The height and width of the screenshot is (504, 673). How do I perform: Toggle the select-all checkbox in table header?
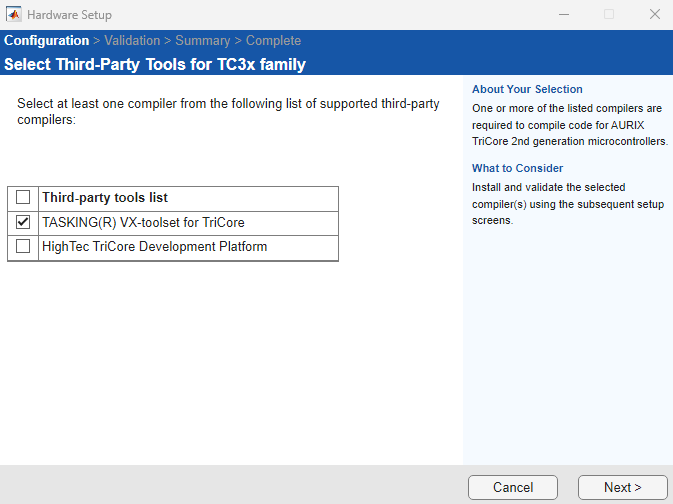pyautogui.click(x=23, y=198)
